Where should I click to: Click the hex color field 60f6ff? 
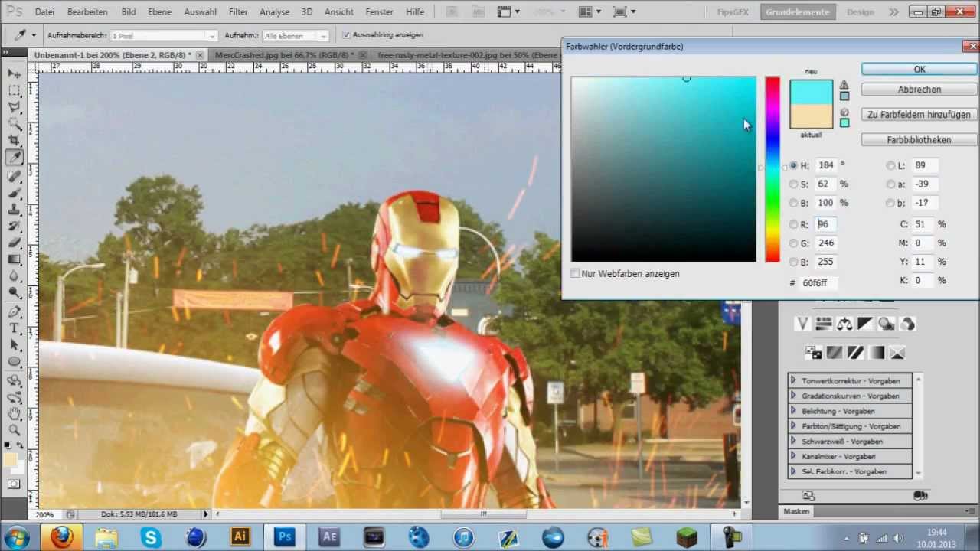click(x=818, y=282)
